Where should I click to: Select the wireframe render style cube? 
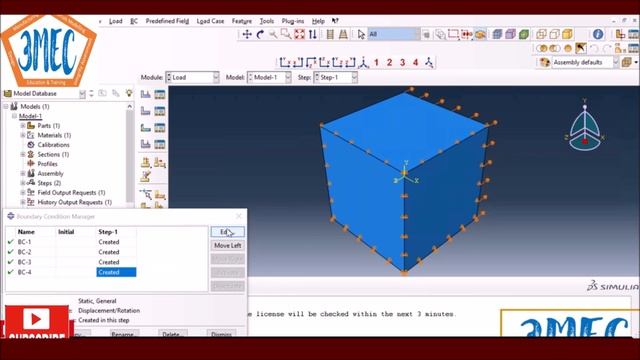541,34
